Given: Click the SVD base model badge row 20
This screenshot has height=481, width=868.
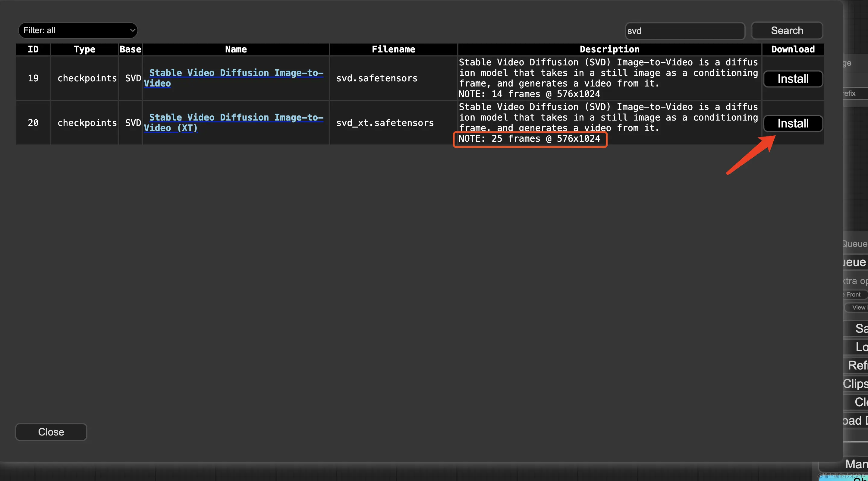Looking at the screenshot, I should [131, 123].
